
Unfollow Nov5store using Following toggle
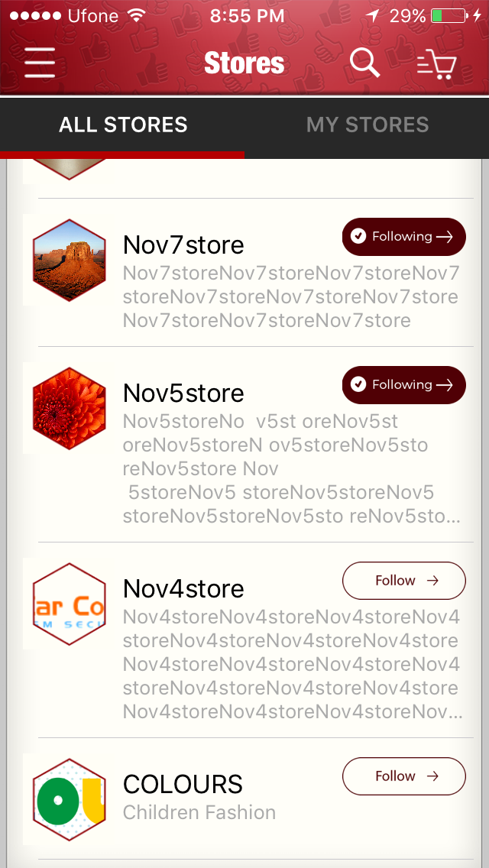coord(403,385)
